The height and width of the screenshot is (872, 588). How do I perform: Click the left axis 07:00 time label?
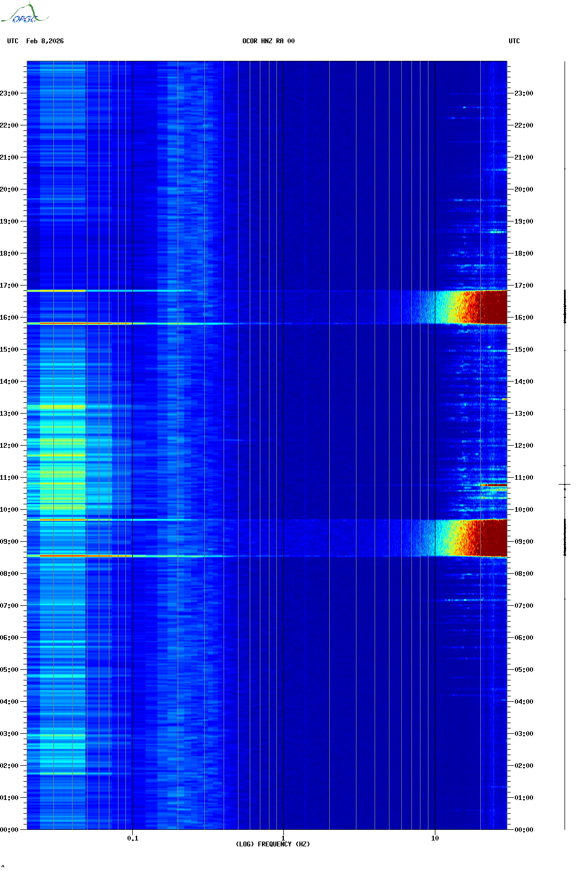click(x=9, y=606)
